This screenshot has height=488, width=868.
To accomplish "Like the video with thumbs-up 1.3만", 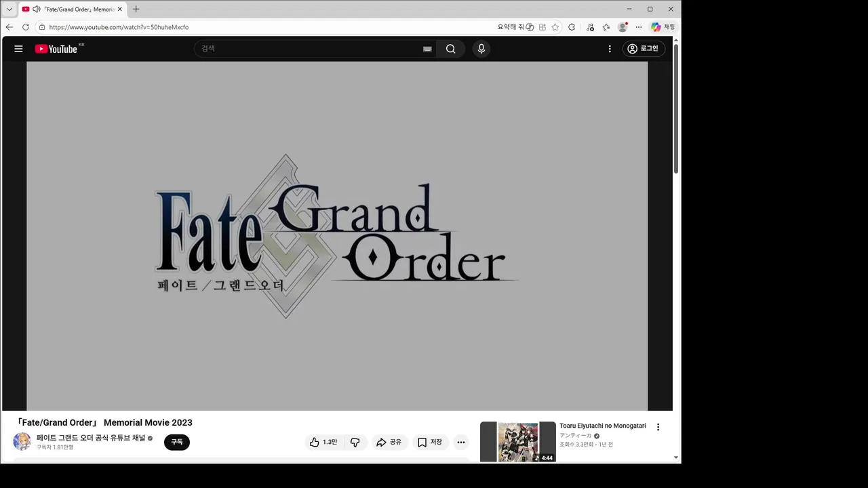I will coord(323,442).
